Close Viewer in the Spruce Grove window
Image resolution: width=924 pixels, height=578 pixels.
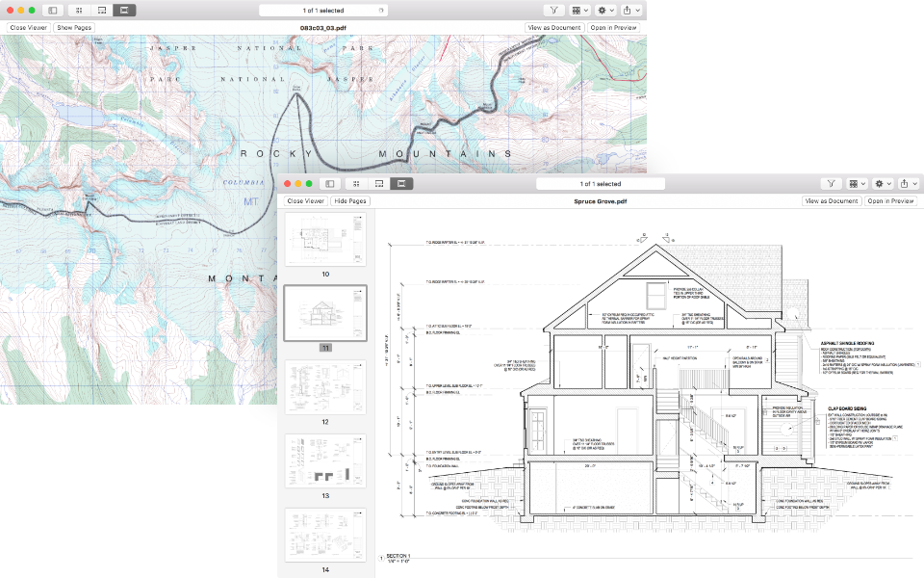coord(305,201)
